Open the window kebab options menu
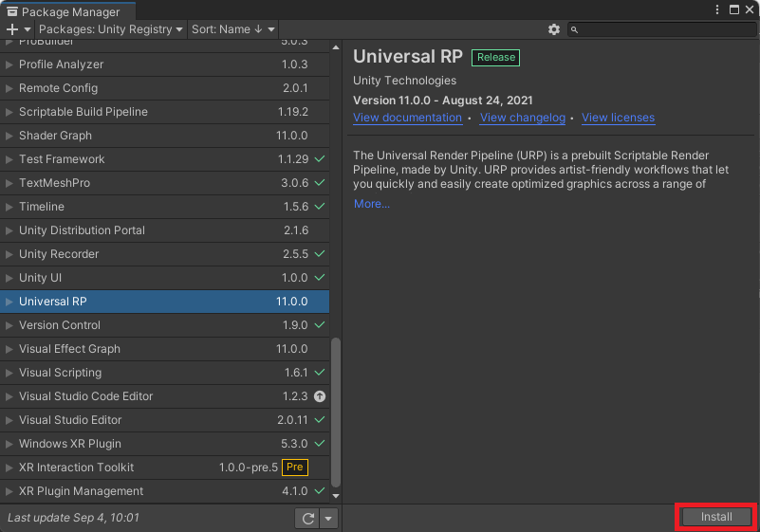760x532 pixels. pyautogui.click(x=717, y=9)
